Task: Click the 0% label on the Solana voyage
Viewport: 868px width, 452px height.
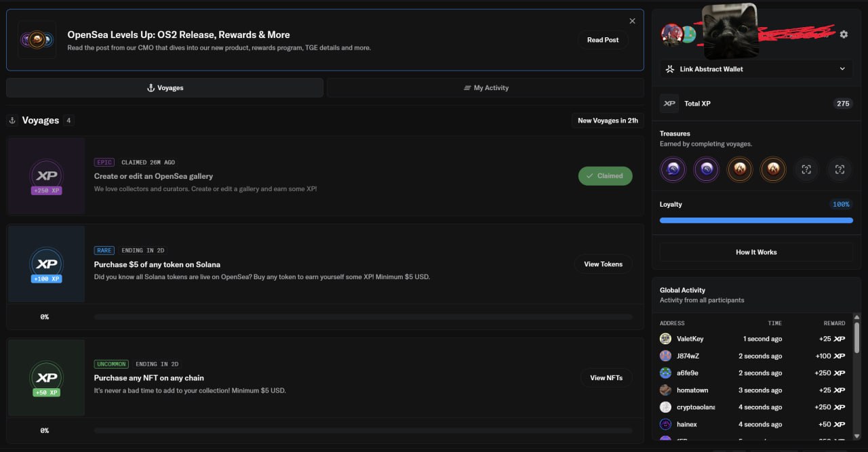Action: pyautogui.click(x=45, y=316)
